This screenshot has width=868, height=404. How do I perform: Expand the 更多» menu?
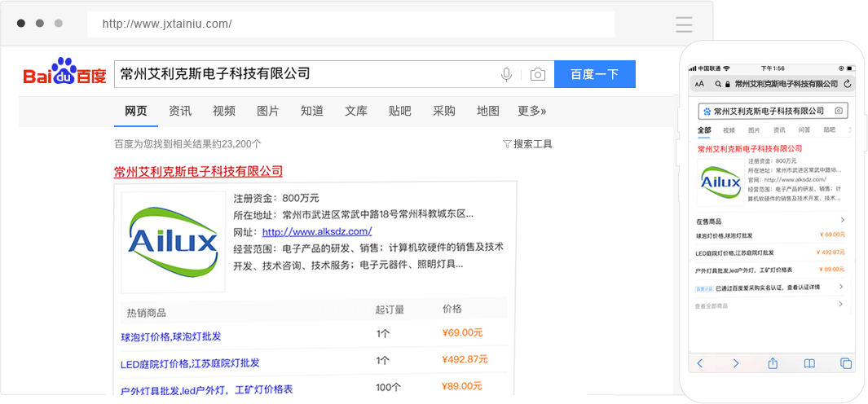click(x=531, y=111)
